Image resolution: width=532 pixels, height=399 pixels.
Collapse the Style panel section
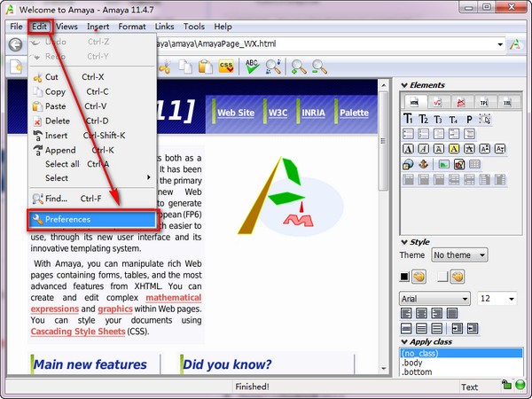point(404,242)
